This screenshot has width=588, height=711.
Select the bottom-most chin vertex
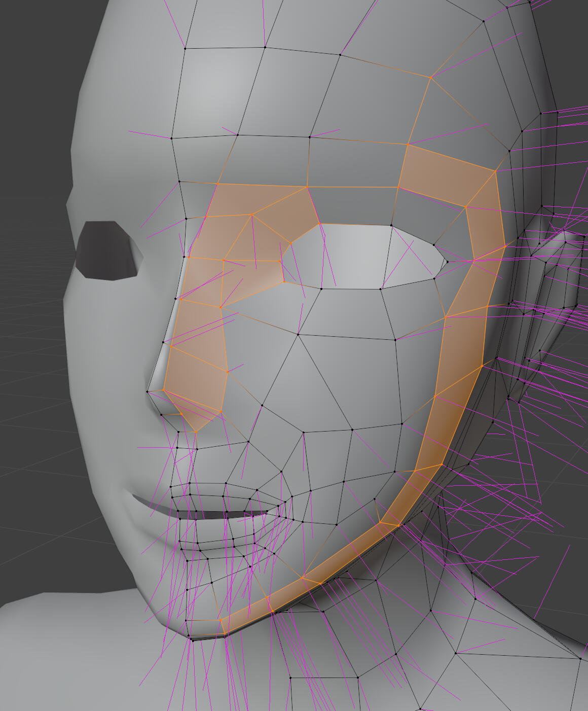[x=192, y=640]
